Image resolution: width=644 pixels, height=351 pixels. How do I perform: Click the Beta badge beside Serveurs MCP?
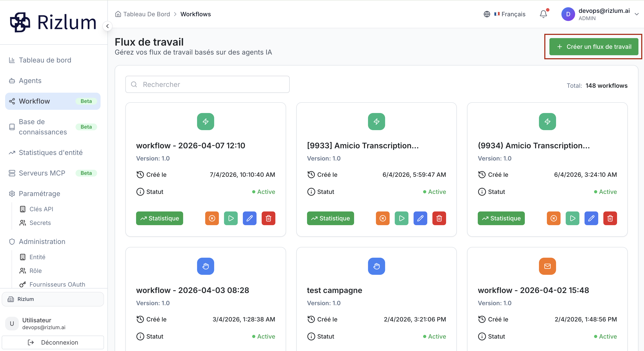coord(86,173)
